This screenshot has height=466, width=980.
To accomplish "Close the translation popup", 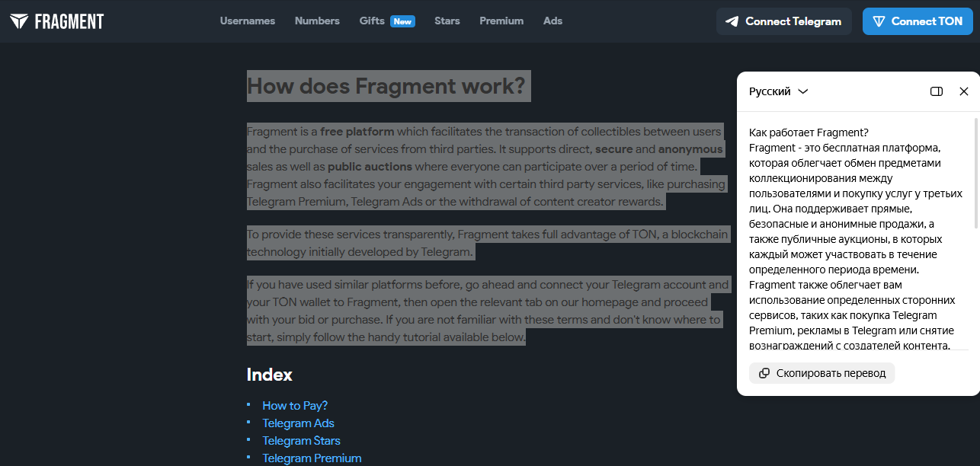I will (964, 91).
